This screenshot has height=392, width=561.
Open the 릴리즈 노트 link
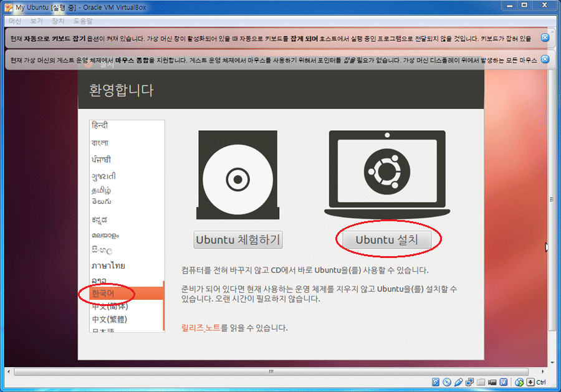point(201,327)
